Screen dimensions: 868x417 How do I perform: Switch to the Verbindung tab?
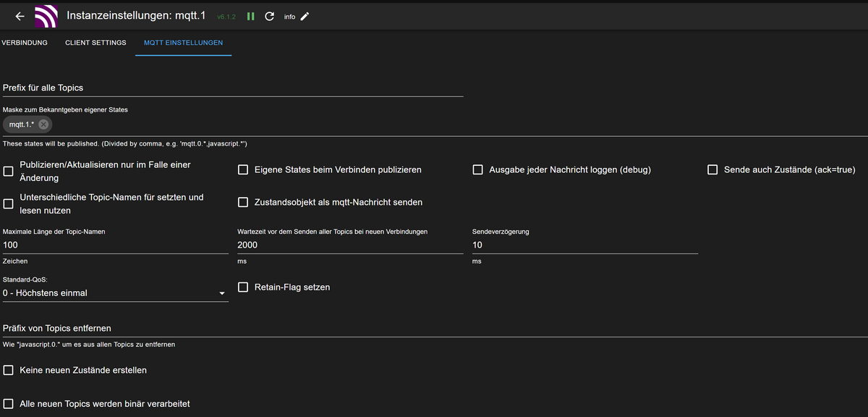[24, 43]
